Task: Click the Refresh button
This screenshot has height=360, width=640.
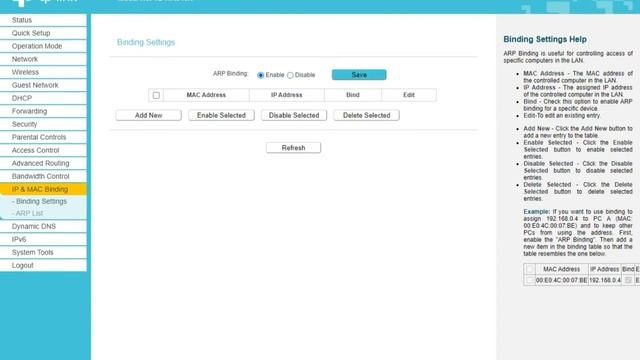Action: [293, 148]
